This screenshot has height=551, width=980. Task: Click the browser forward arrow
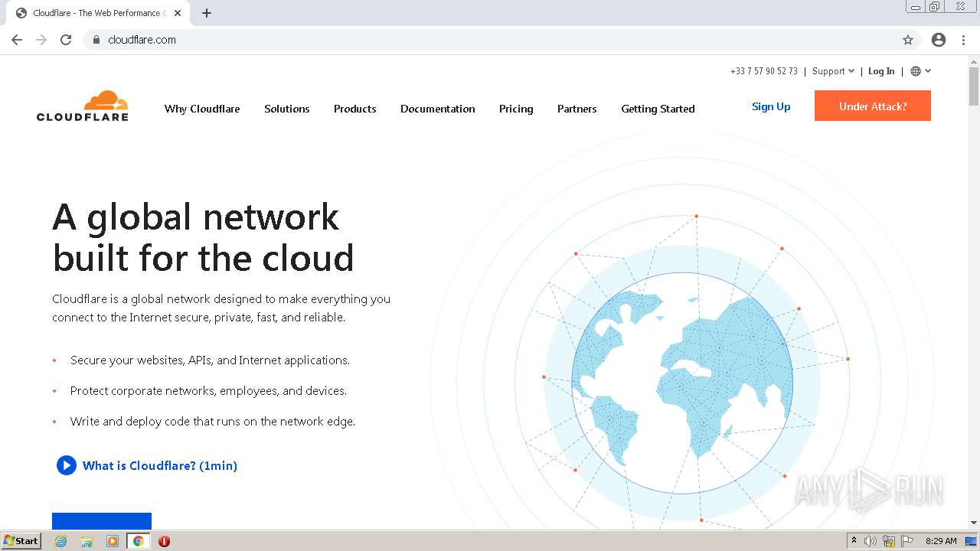pos(41,40)
